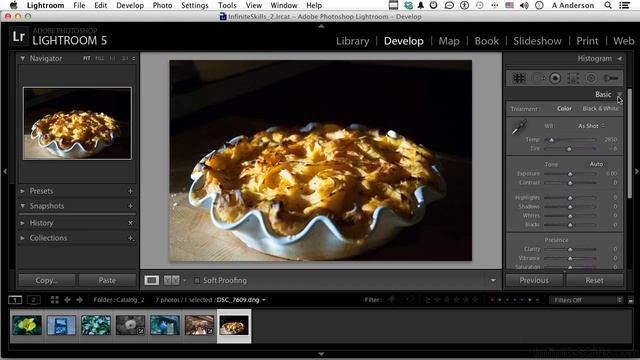Click the Lr identity plate logo

(x=19, y=37)
